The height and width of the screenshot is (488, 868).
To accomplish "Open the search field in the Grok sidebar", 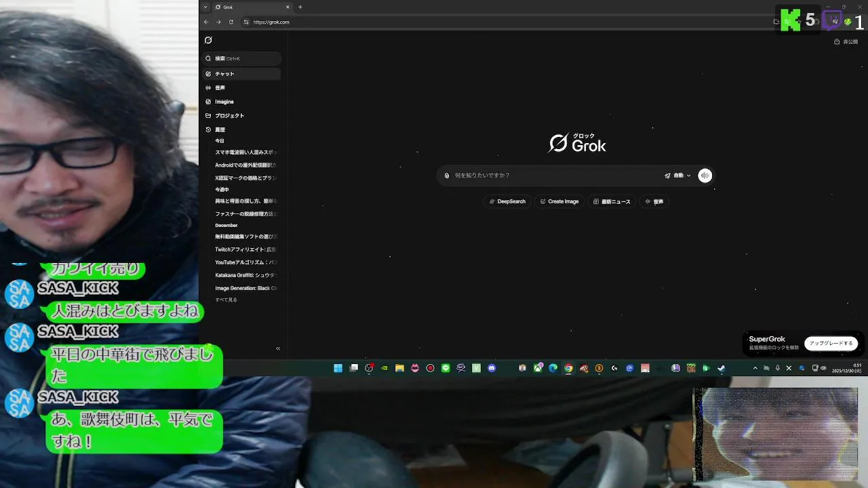I will 241,58.
